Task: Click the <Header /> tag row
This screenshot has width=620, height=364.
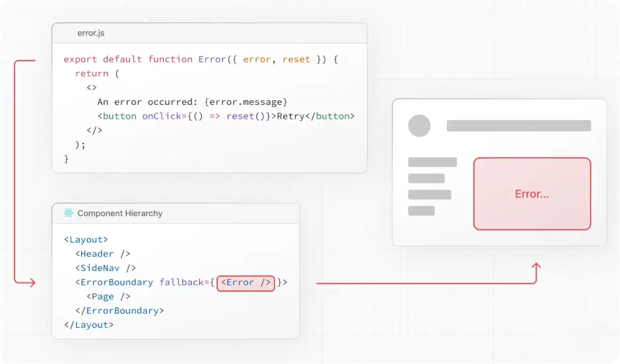Action: (x=103, y=254)
